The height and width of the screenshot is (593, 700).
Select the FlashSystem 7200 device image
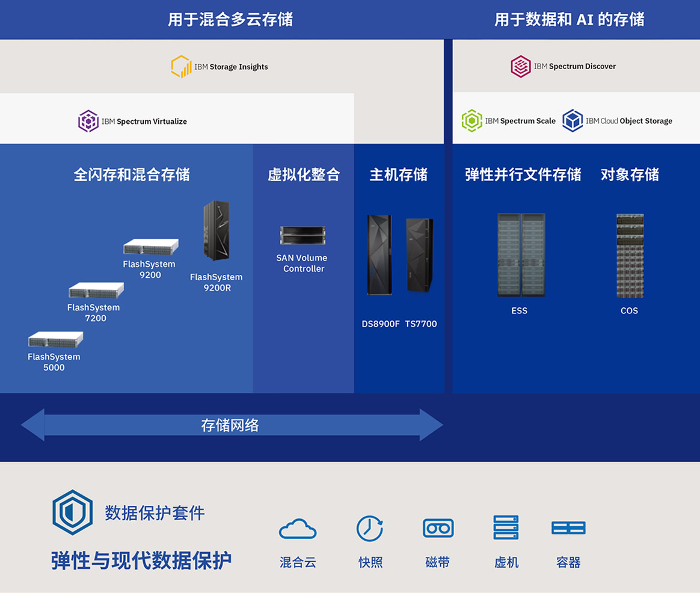[x=96, y=290]
